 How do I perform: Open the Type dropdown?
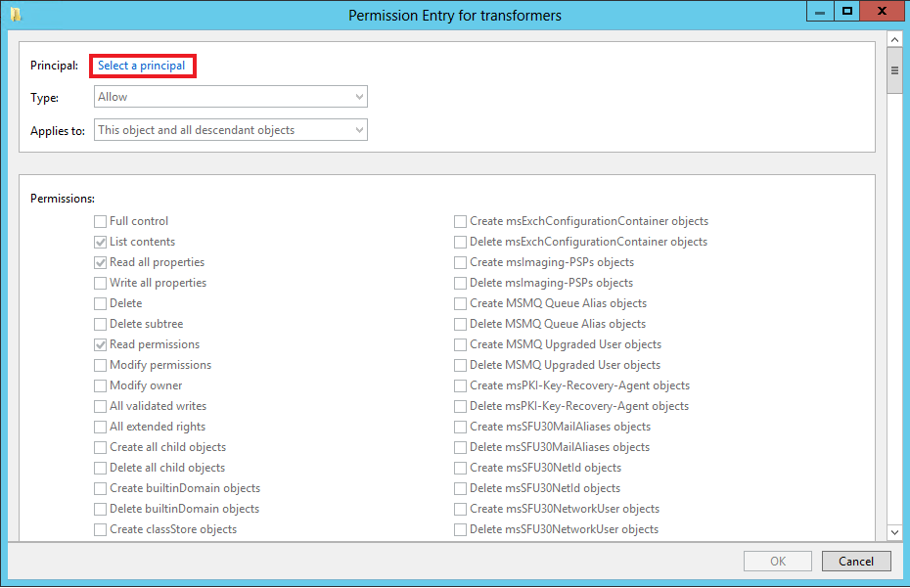231,97
